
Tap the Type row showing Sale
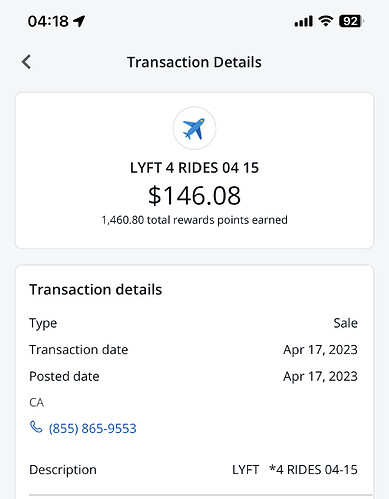[x=193, y=323]
